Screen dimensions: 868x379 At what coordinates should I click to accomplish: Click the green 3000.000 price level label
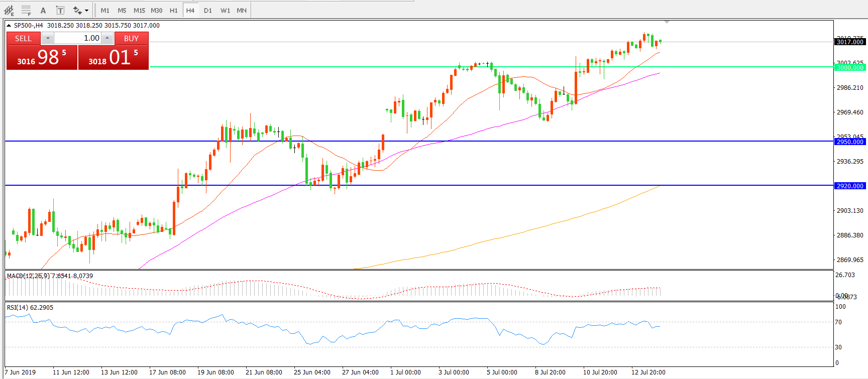point(850,67)
